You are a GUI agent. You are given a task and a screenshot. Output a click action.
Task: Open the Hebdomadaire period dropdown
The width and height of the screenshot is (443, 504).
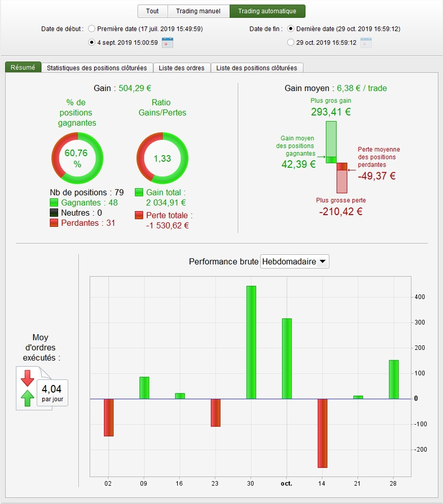pos(294,261)
